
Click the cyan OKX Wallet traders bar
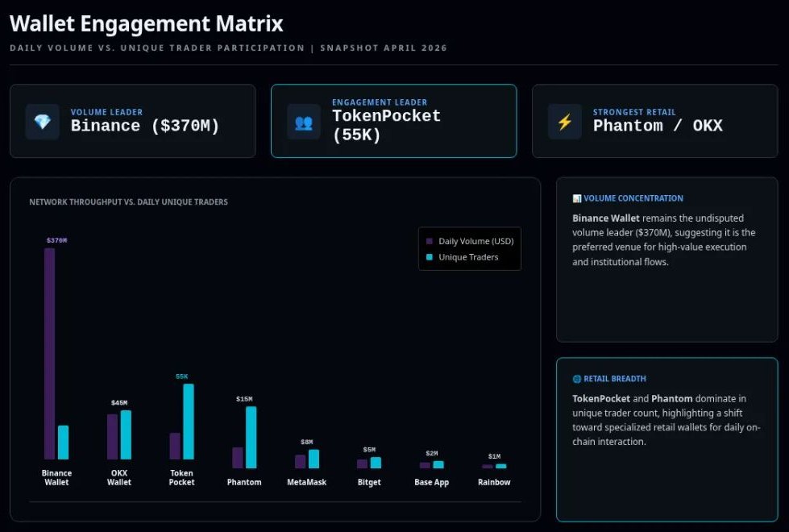tap(126, 434)
